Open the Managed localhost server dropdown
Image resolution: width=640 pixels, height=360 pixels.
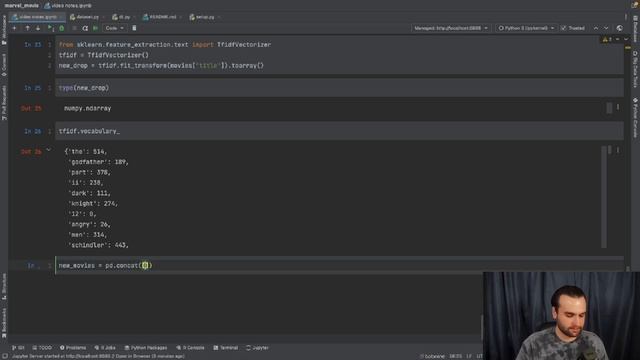[x=451, y=28]
